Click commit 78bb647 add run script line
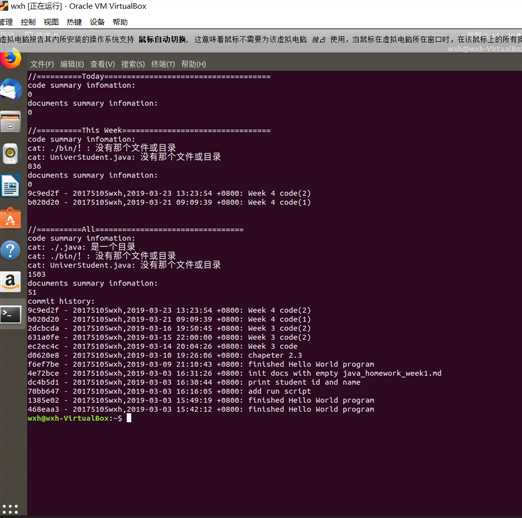522x518 pixels. (x=169, y=391)
